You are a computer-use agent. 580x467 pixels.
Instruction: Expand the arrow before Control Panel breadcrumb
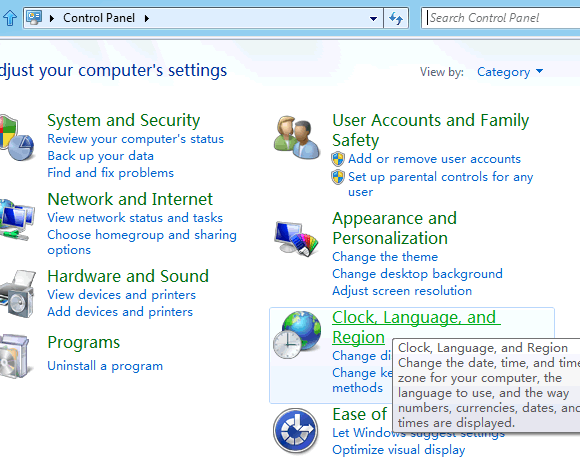pos(52,18)
